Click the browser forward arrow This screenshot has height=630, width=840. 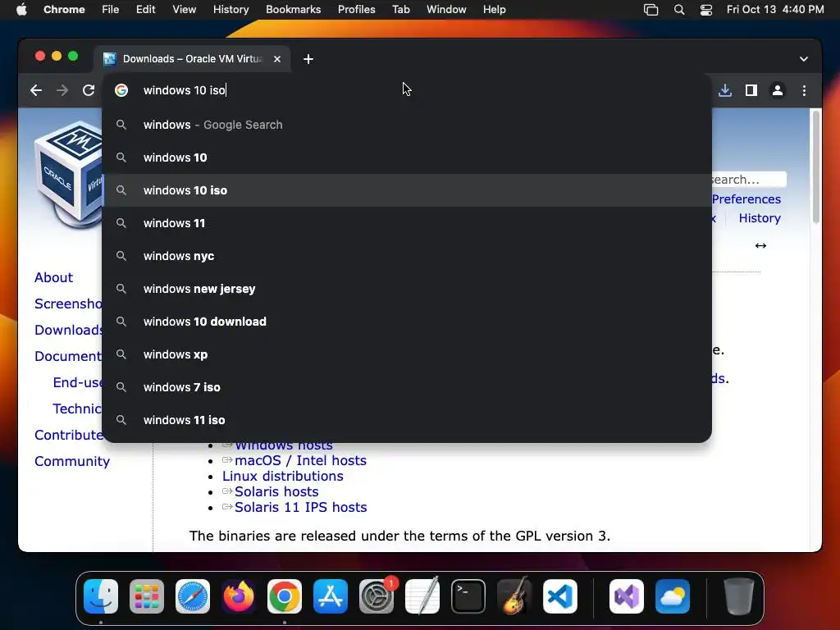[x=62, y=90]
